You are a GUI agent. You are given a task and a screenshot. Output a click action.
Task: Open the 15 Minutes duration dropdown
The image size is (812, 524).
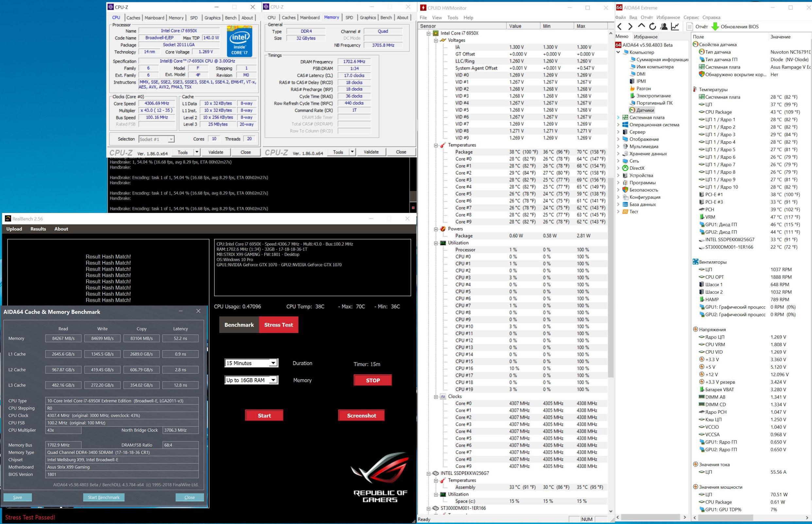273,363
